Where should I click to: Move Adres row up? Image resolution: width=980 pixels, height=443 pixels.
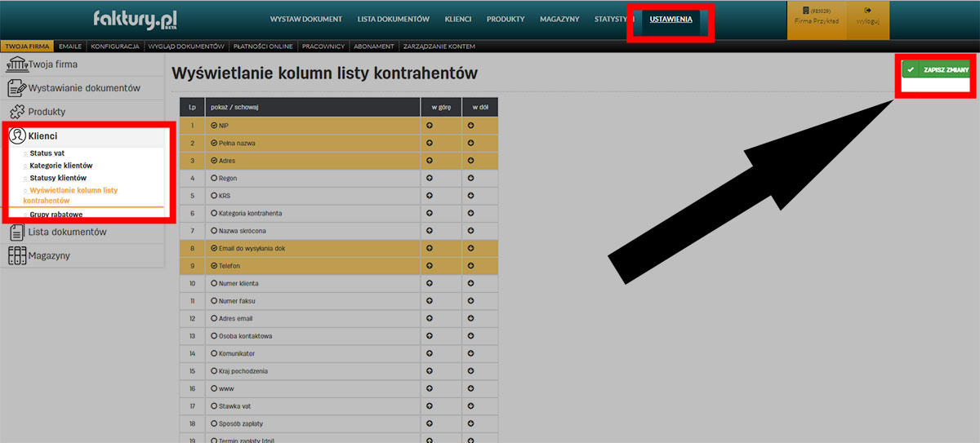[x=430, y=161]
